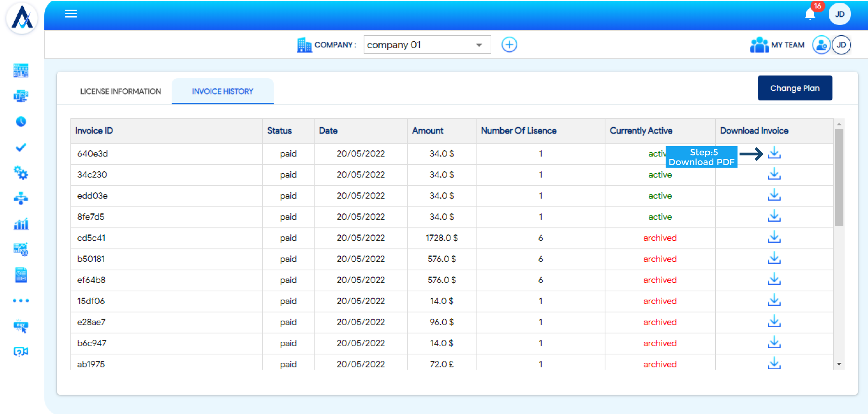
Task: Open JD profile avatar in header
Action: point(839,14)
